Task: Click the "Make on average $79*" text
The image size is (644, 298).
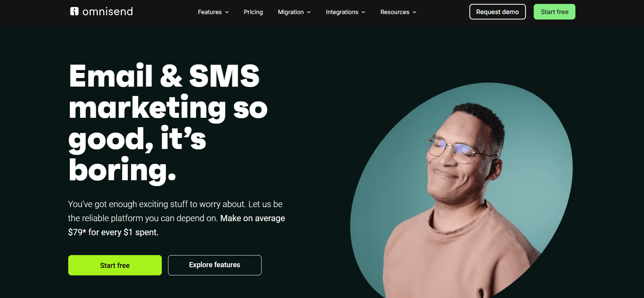Action: pyautogui.click(x=176, y=225)
